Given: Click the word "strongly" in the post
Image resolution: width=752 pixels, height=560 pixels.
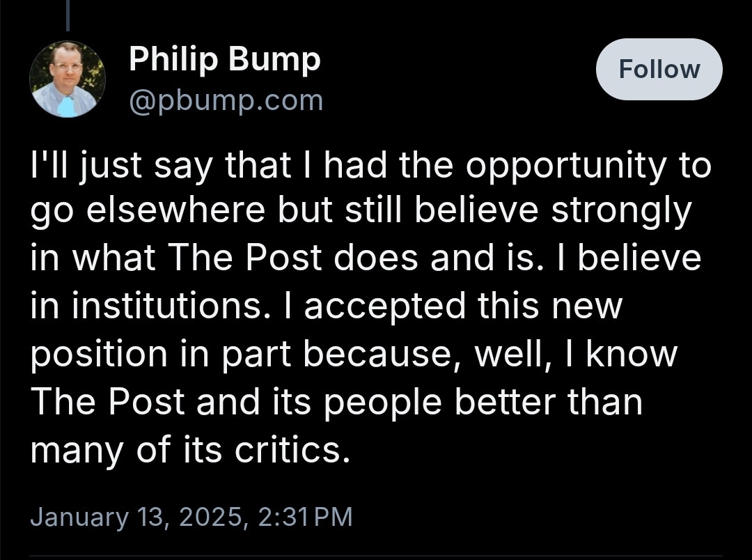Looking at the screenshot, I should pos(621,212).
